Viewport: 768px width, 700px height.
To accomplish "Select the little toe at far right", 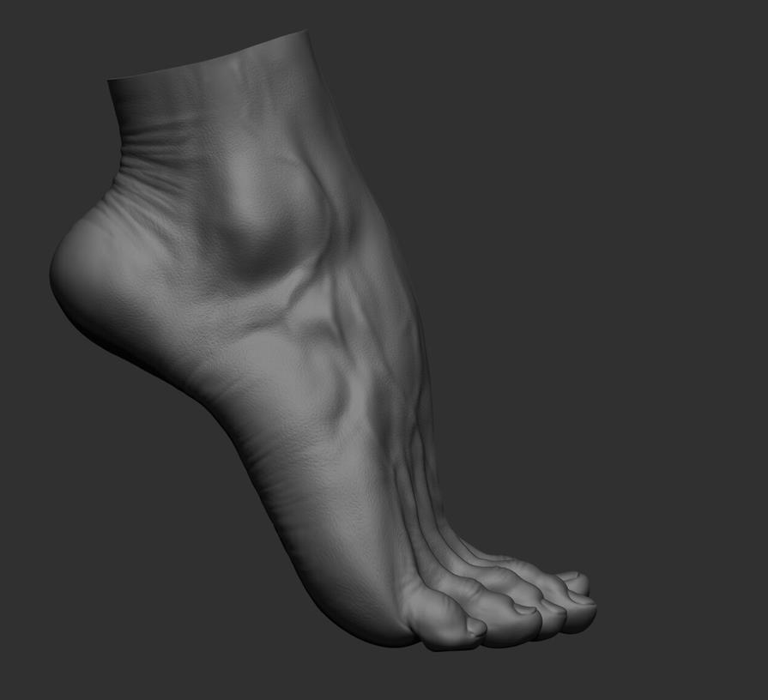I will click(575, 581).
